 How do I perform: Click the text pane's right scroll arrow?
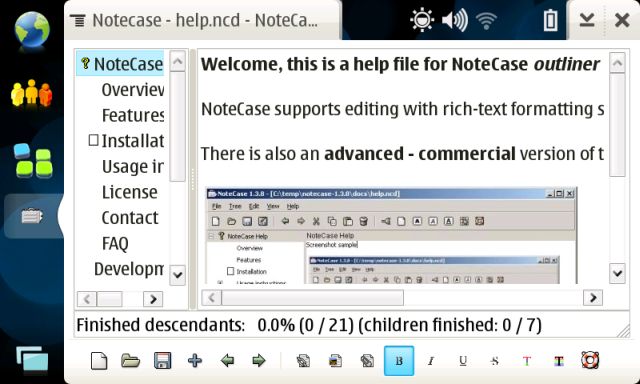point(593,298)
